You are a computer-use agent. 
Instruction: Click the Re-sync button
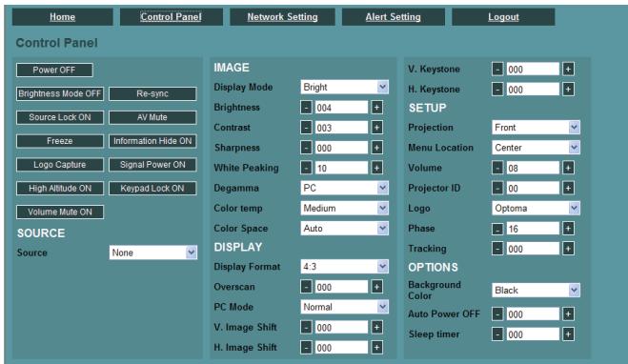[152, 93]
